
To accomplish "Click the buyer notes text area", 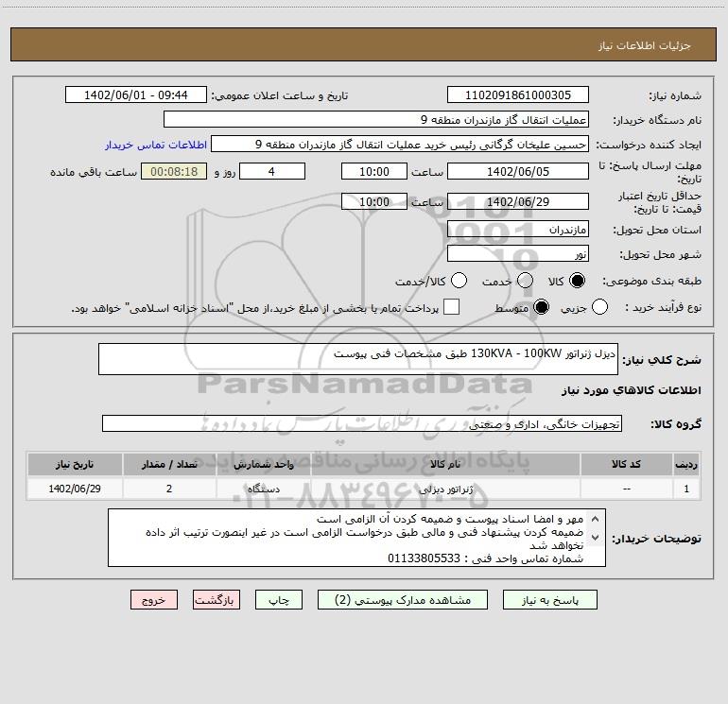I will pyautogui.click(x=356, y=538).
